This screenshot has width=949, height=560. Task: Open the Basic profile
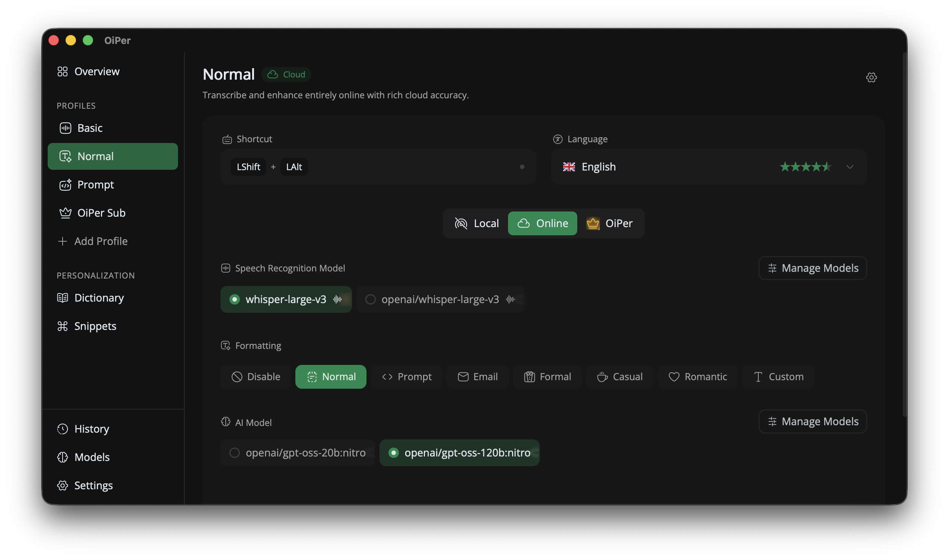[x=113, y=128]
